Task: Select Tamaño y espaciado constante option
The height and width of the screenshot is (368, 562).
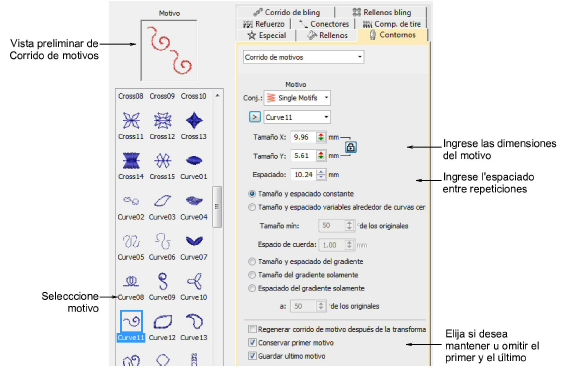Action: pos(252,194)
